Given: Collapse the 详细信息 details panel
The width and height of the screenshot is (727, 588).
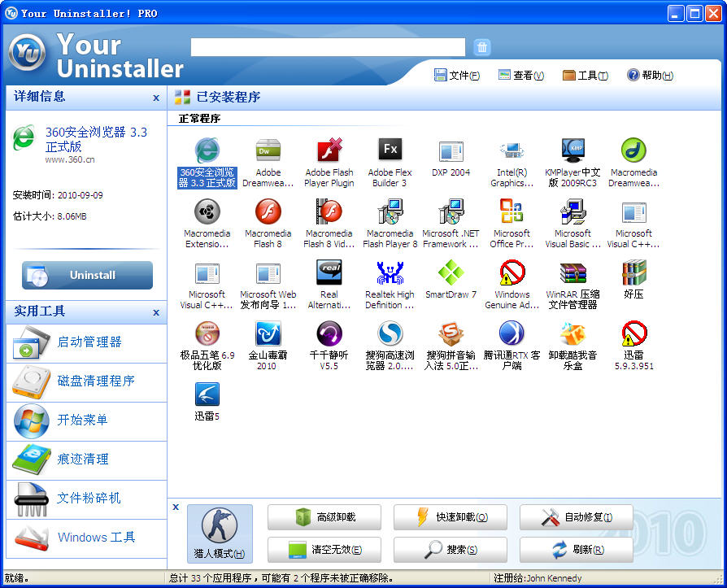Looking at the screenshot, I should coord(156,98).
